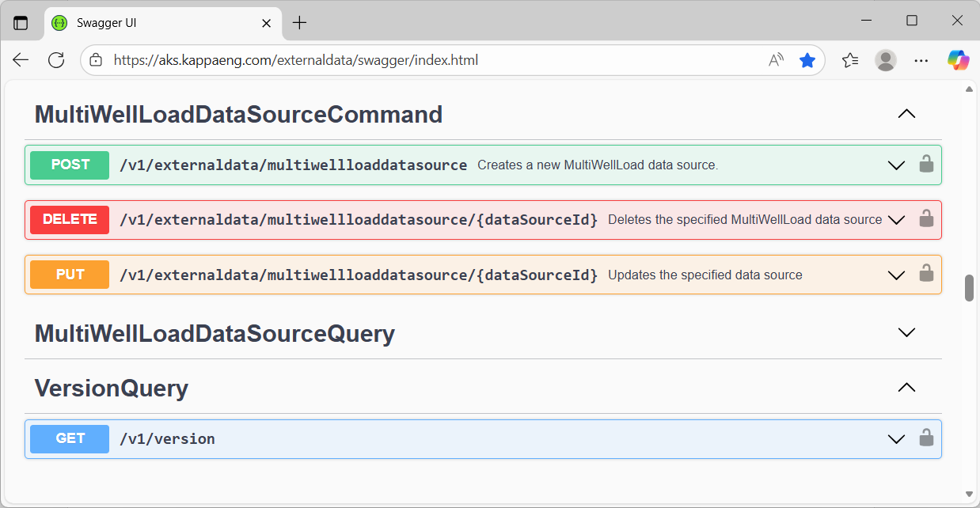Open the browser profile avatar
This screenshot has width=980, height=508.
coord(886,60)
